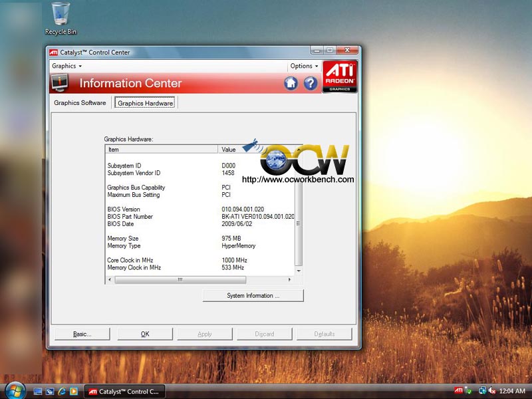This screenshot has height=399, width=532.
Task: Maximize the Catalyst Control Center window
Action: 329,51
